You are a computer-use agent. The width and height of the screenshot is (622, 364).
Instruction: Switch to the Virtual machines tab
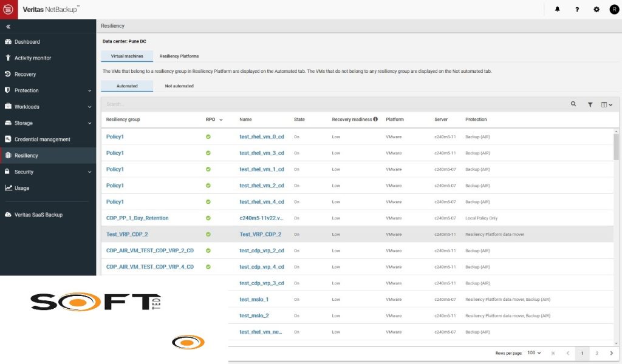point(127,56)
